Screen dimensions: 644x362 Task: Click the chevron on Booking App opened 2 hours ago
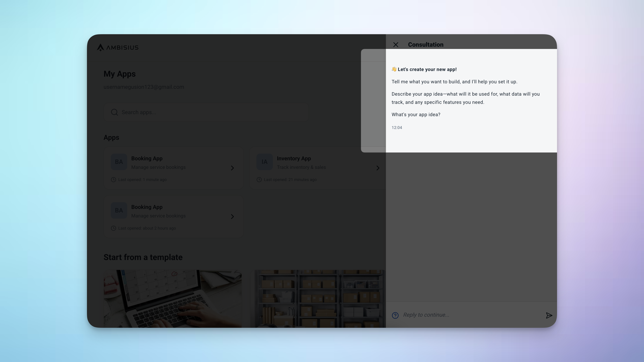pos(232,216)
